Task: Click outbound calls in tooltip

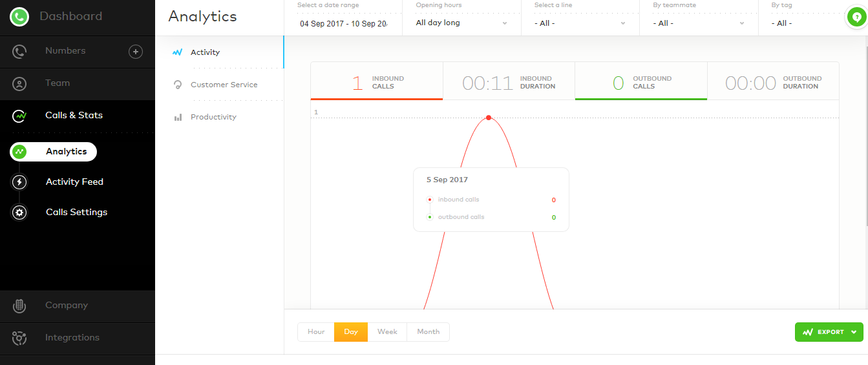Action: 461,218
